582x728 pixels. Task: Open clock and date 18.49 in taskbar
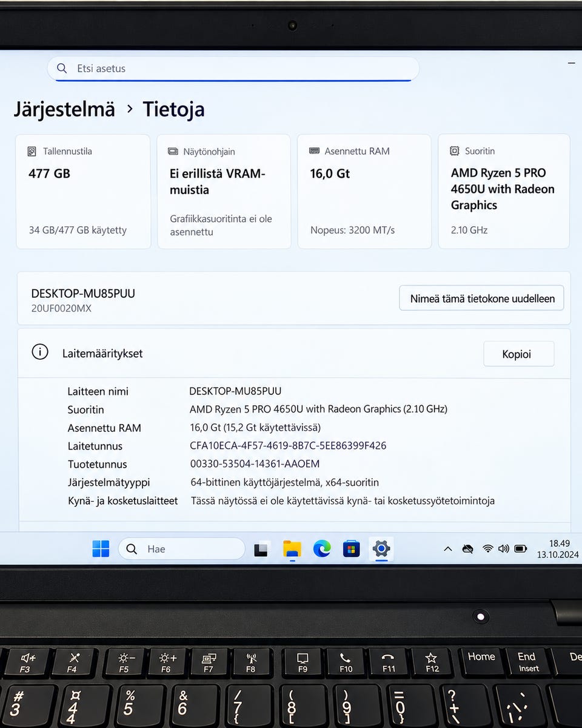(x=558, y=549)
